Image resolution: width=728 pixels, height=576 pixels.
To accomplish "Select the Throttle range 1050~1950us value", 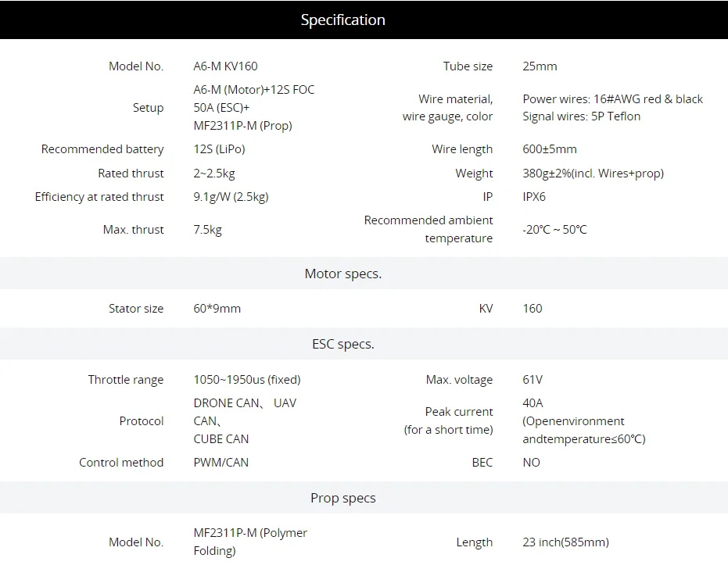I will [x=247, y=380].
